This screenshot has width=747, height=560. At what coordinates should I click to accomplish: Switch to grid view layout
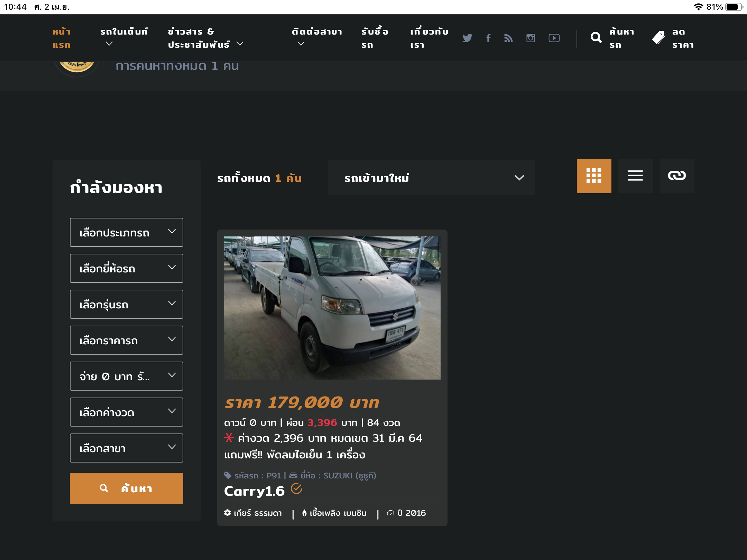[594, 176]
